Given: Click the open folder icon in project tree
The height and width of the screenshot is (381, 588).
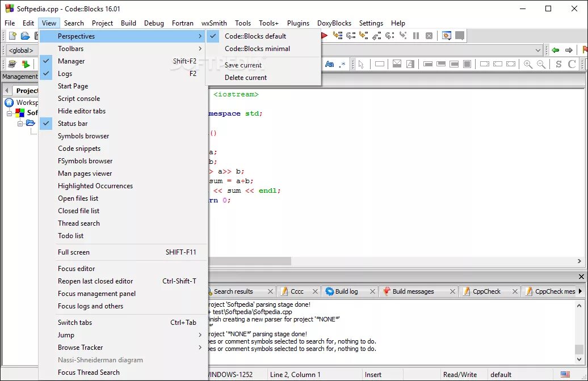Looking at the screenshot, I should [31, 123].
